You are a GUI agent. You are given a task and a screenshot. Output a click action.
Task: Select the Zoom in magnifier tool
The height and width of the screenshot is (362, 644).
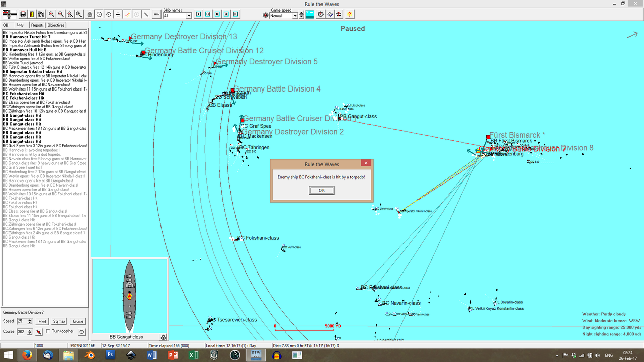coord(51,14)
